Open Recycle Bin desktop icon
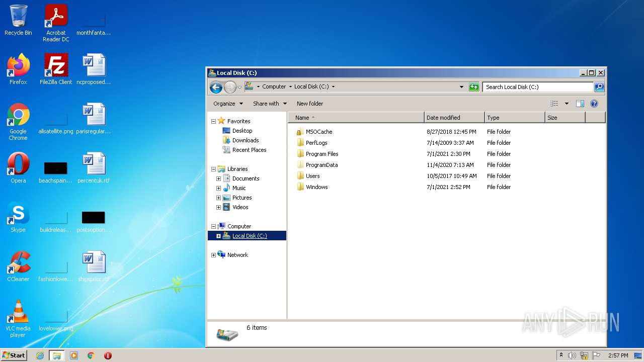This screenshot has height=362, width=644. click(18, 20)
